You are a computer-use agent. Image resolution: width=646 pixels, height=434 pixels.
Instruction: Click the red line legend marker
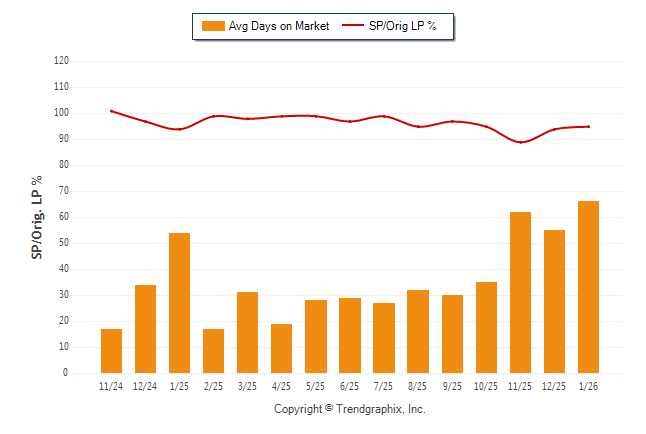click(x=354, y=26)
